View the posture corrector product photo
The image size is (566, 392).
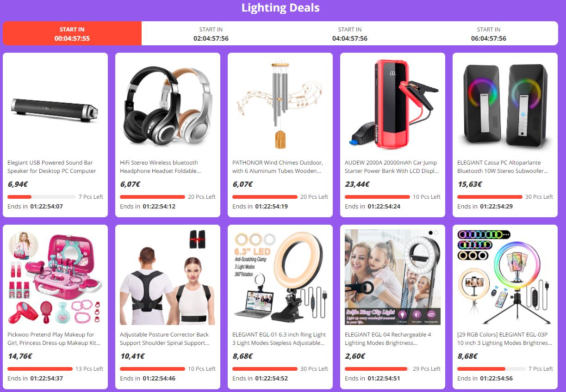coord(168,277)
